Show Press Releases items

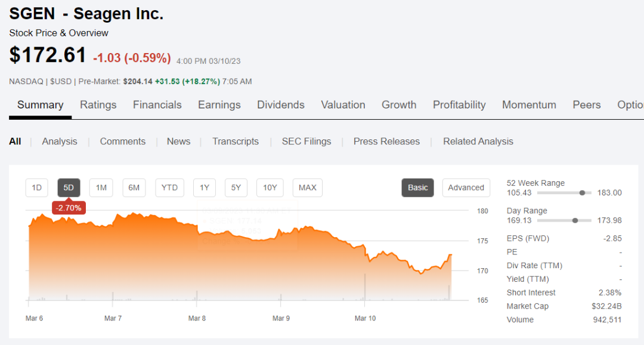pyautogui.click(x=386, y=141)
